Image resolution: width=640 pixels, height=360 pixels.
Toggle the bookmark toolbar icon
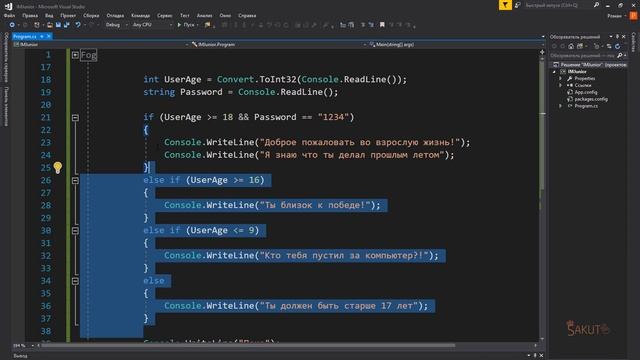382,25
